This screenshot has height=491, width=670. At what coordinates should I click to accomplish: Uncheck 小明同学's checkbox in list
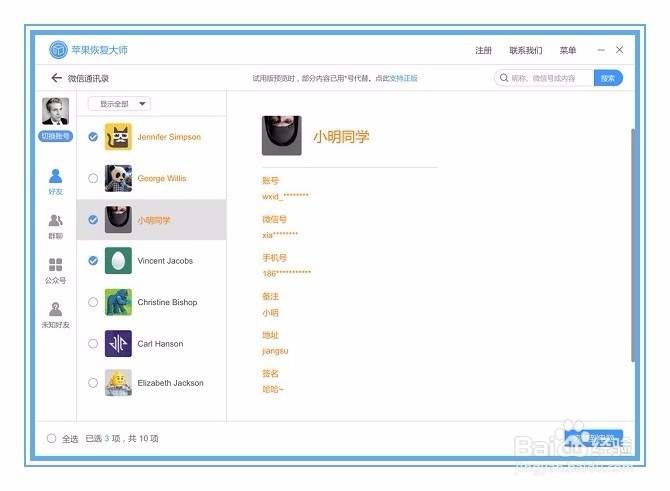click(x=93, y=220)
